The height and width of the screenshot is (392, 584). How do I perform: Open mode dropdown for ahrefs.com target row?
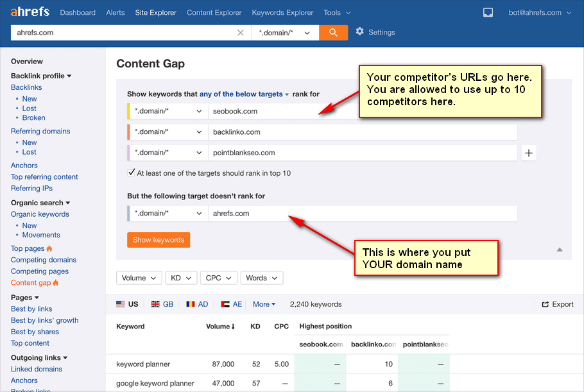(x=168, y=213)
